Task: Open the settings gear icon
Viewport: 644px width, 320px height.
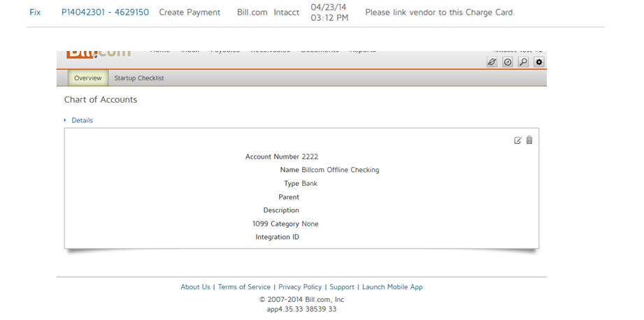Action: (539, 62)
